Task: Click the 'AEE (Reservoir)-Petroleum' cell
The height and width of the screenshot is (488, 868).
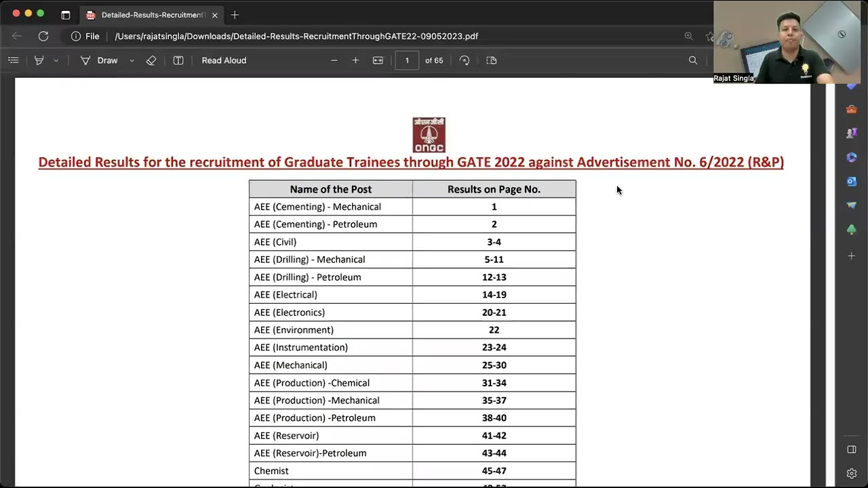Action: [x=331, y=453]
